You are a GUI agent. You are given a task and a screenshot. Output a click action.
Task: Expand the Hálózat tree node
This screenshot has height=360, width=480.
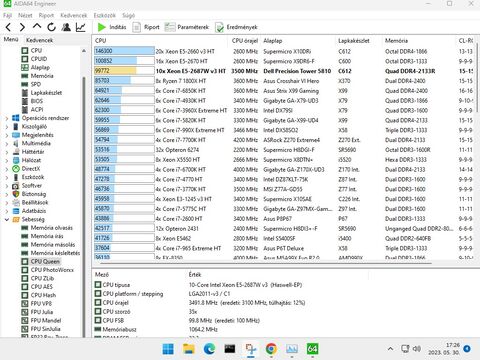(x=7, y=160)
